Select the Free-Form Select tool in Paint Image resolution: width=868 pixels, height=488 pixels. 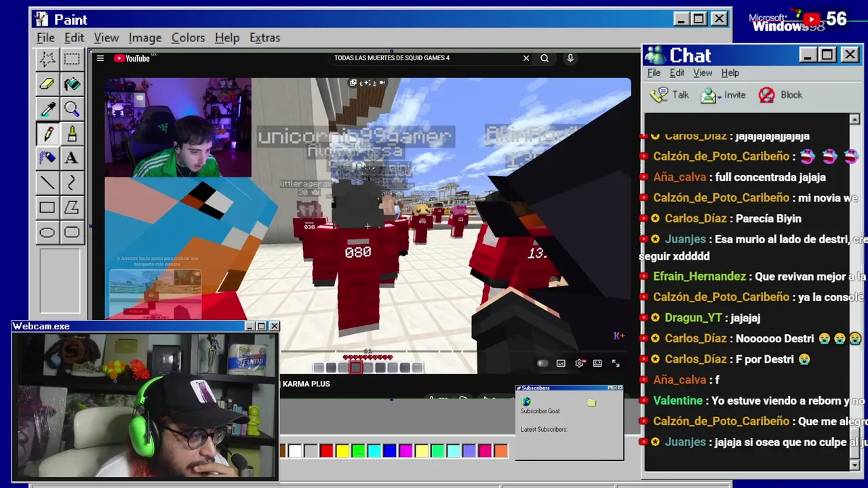click(47, 59)
